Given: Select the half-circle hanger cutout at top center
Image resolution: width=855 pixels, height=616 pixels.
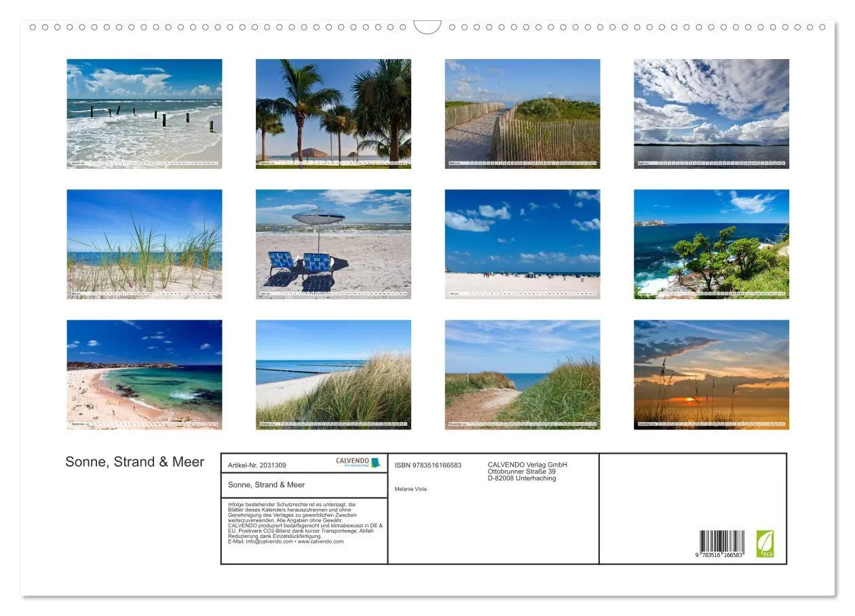Looking at the screenshot, I should point(427,25).
